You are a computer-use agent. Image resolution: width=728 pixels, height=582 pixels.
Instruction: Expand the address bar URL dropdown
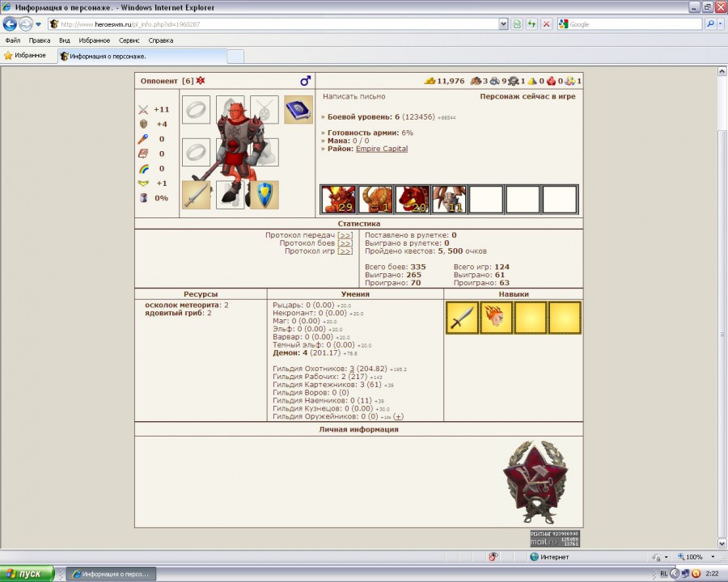coord(503,24)
